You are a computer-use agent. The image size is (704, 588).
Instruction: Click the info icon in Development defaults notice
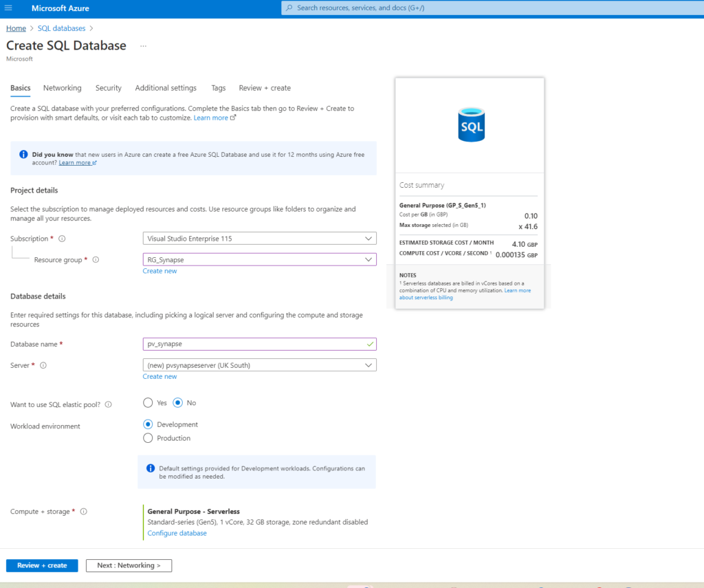pyautogui.click(x=151, y=468)
